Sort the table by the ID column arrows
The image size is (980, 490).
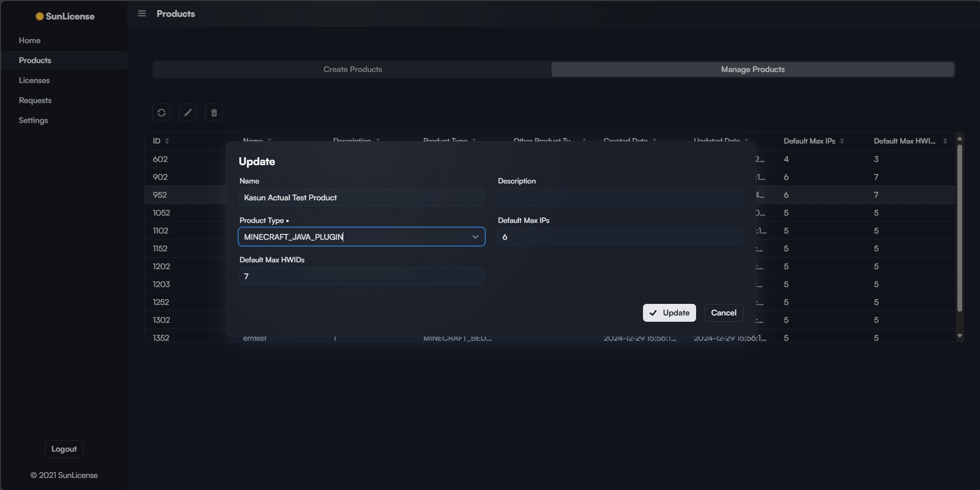pyautogui.click(x=167, y=141)
